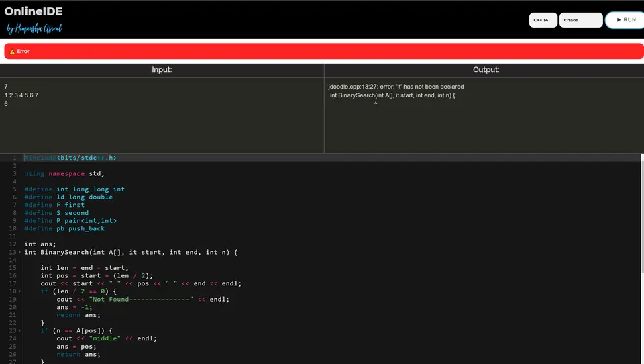Click 'if (len / 2 == 0)' line
The width and height of the screenshot is (644, 364).
pyautogui.click(x=78, y=291)
